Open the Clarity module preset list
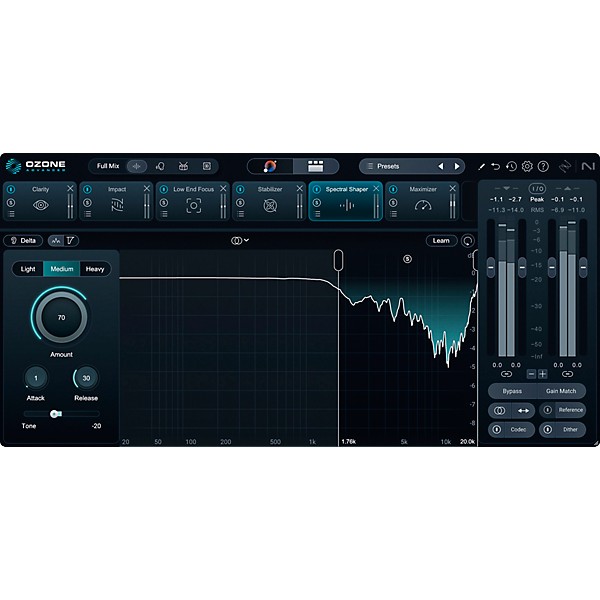Viewport: 600px width, 600px height. point(11,214)
